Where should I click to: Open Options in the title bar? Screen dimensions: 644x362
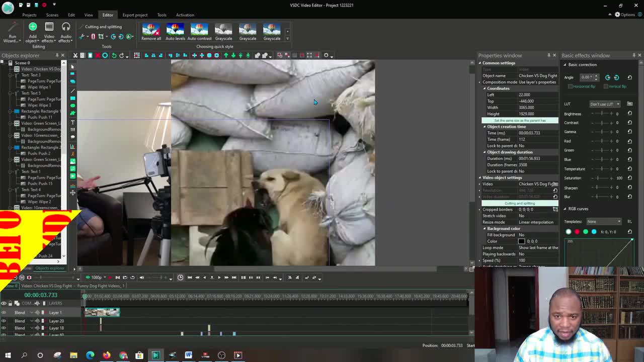click(624, 15)
